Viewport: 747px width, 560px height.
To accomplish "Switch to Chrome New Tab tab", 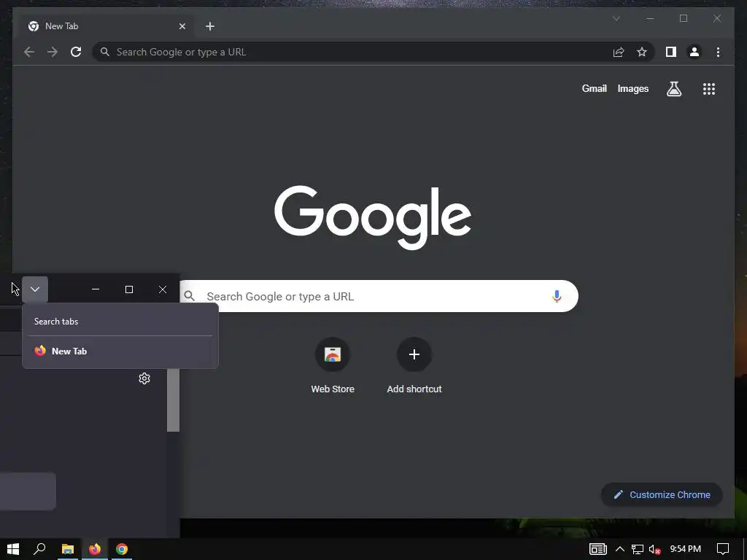I will 107,26.
